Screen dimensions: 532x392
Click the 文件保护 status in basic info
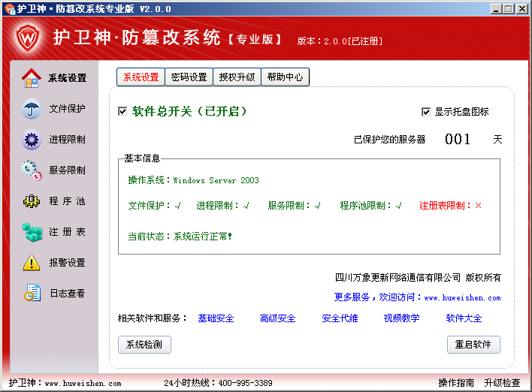pos(154,206)
